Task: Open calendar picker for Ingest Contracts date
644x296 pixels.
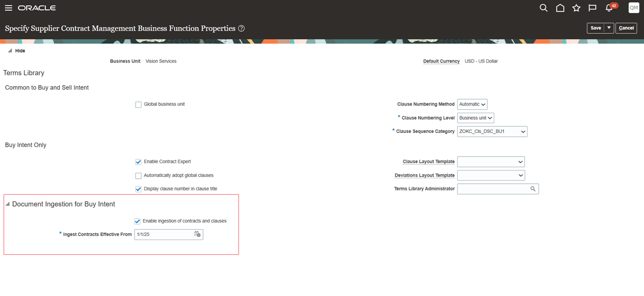Action: click(x=198, y=234)
